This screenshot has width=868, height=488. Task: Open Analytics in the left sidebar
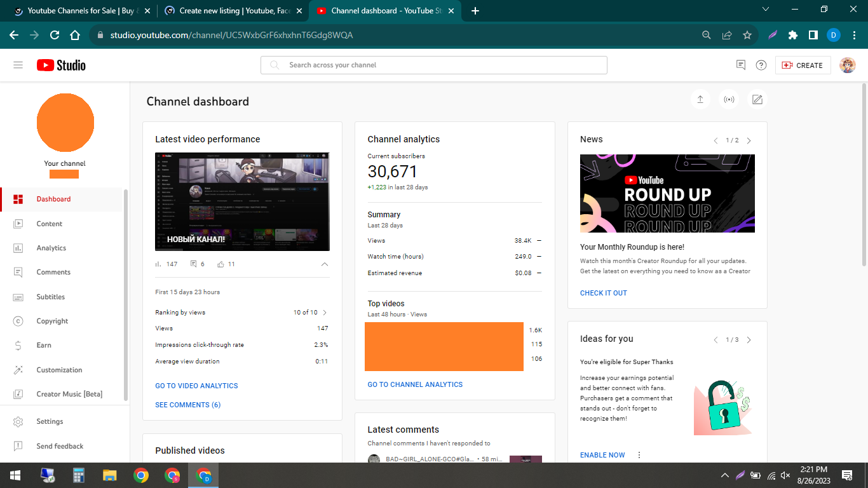click(51, 248)
